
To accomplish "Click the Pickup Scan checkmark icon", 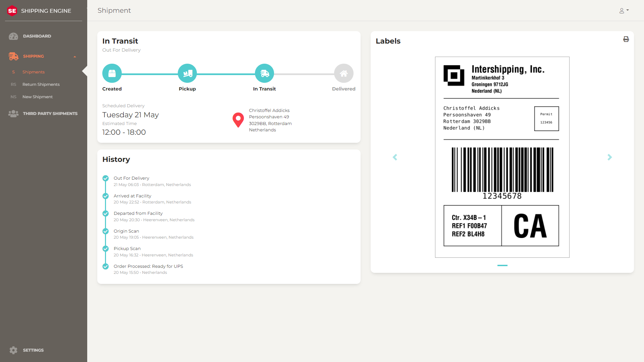I will (106, 249).
